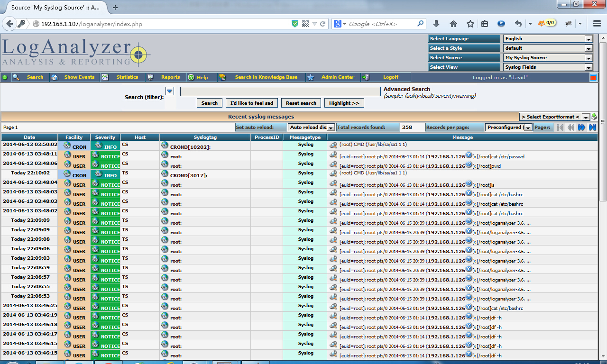Open the Select Source dropdown for My Syslog Source

(x=588, y=57)
